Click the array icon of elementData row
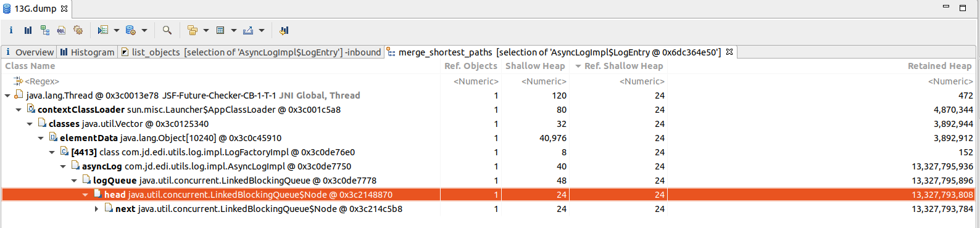The width and height of the screenshot is (980, 228). tap(52, 137)
